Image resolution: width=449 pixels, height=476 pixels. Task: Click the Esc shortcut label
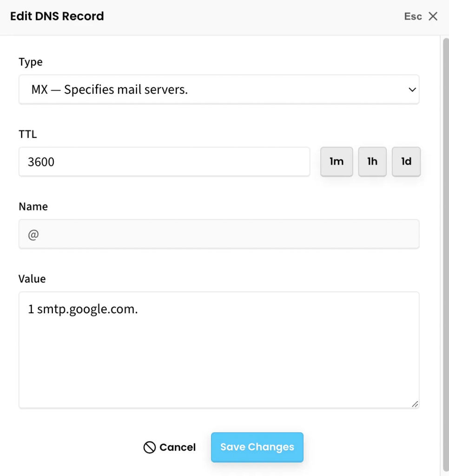(x=413, y=17)
